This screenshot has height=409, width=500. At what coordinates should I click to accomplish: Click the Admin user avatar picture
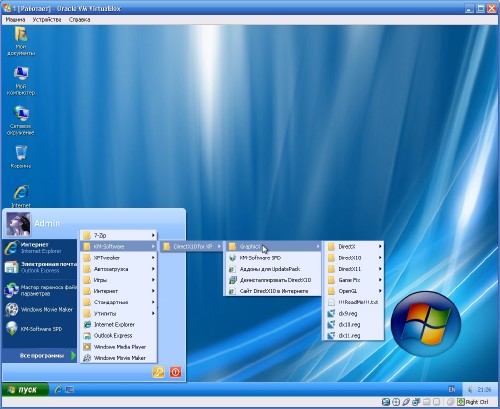tap(18, 224)
